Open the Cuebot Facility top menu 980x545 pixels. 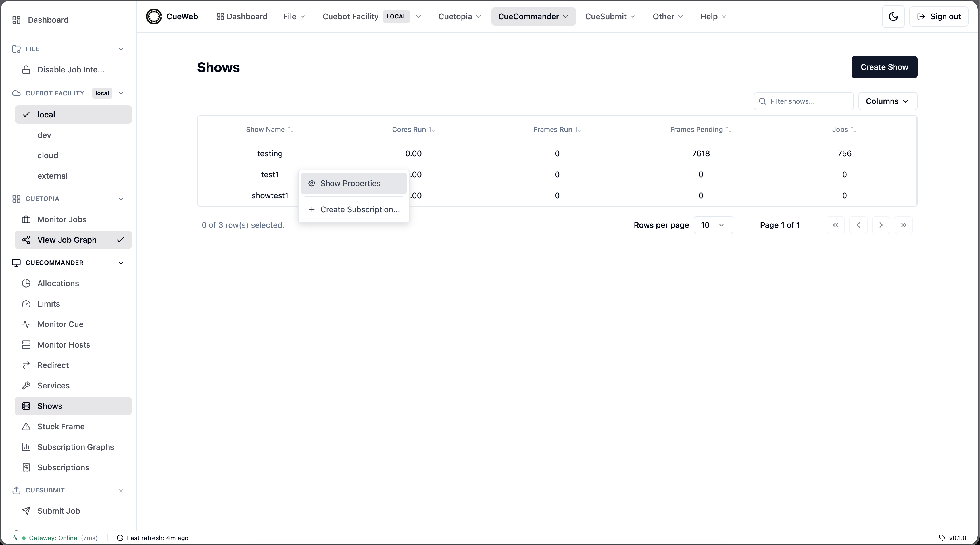[372, 16]
